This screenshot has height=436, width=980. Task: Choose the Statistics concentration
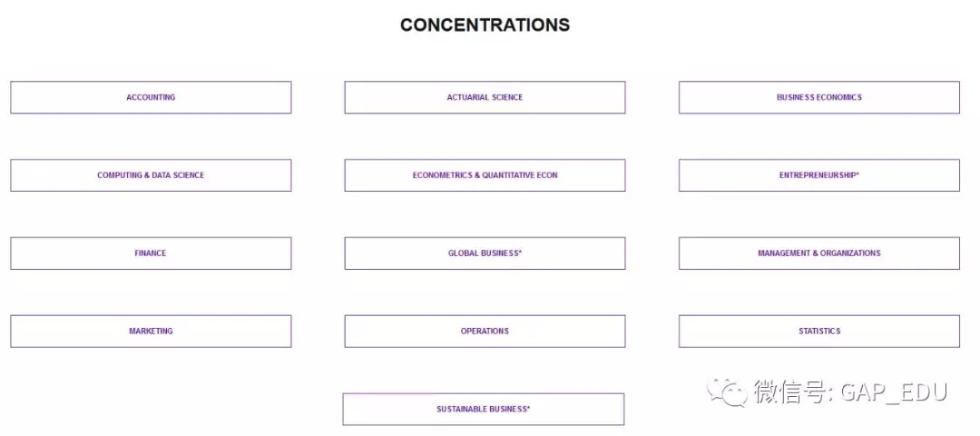(819, 331)
